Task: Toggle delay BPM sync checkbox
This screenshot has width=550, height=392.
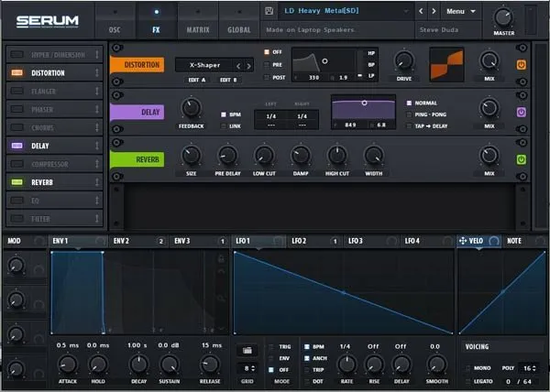Action: (x=224, y=114)
